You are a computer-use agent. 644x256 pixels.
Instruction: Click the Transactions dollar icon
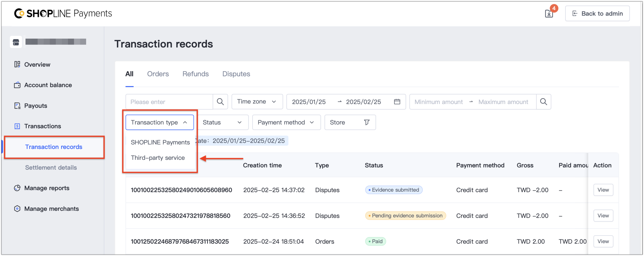(x=17, y=126)
